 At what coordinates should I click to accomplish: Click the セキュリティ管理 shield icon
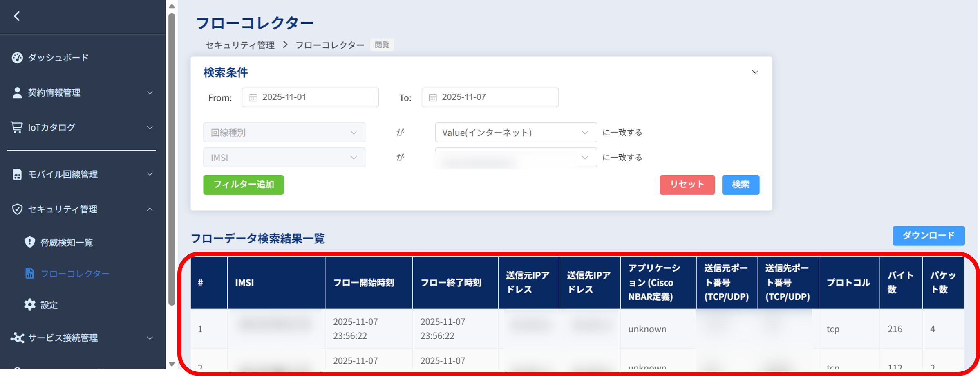coord(17,209)
